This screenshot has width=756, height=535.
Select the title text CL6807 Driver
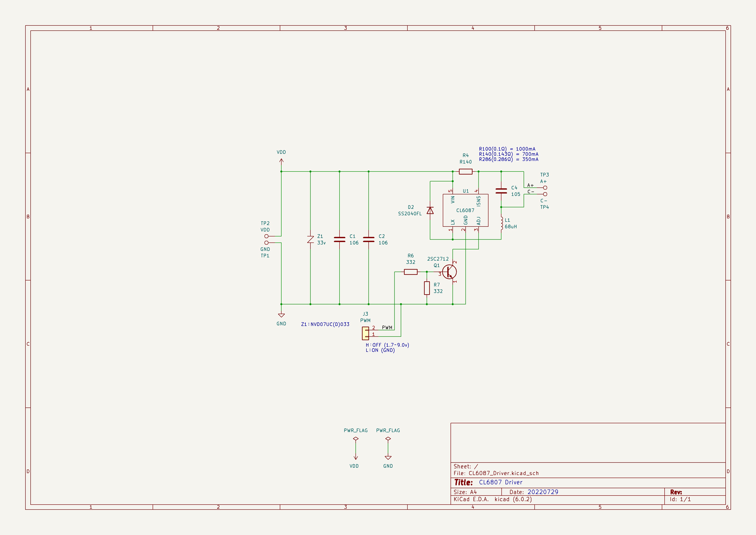pos(501,482)
